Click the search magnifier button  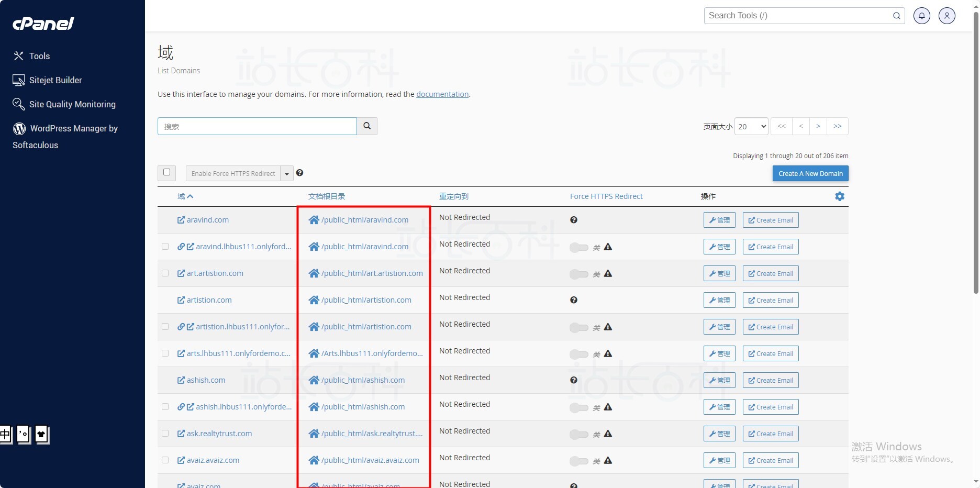(x=367, y=126)
